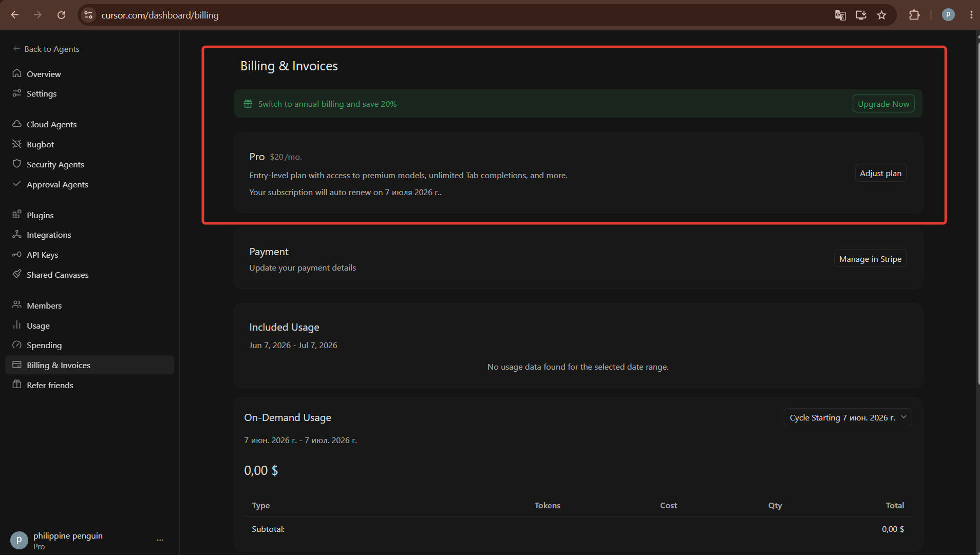Click the Integrations icon in the sidebar

17,234
